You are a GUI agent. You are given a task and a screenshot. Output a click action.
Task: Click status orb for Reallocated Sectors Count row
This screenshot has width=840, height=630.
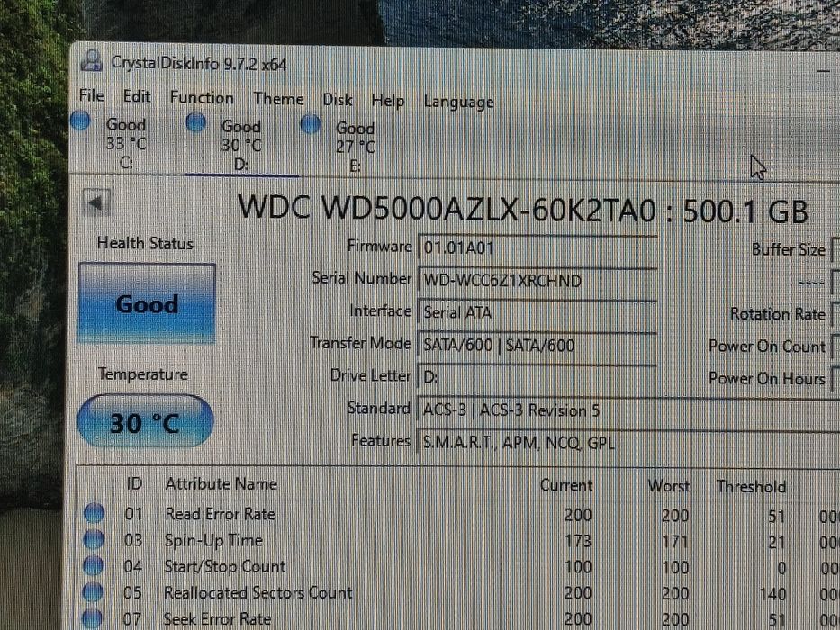tap(93, 592)
